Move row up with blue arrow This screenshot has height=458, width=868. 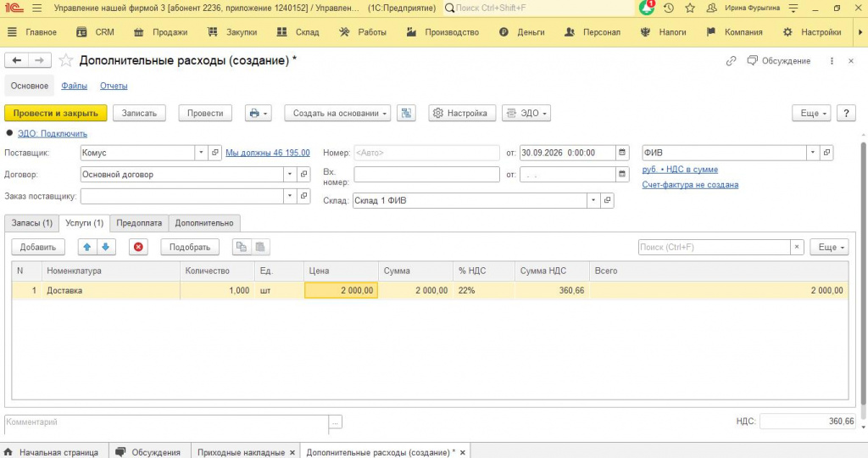tap(87, 247)
